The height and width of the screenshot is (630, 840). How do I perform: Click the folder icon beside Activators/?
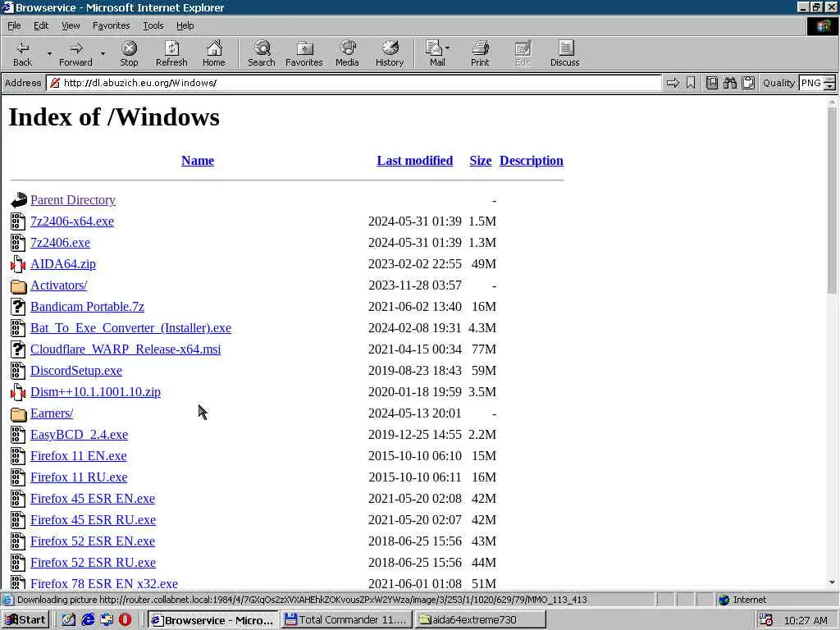click(18, 285)
